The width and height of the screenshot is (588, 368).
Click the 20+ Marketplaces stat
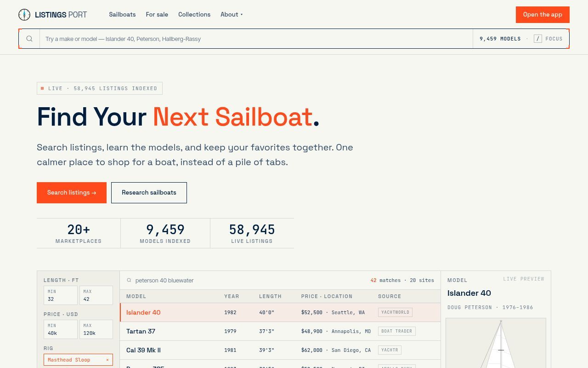[x=79, y=233]
